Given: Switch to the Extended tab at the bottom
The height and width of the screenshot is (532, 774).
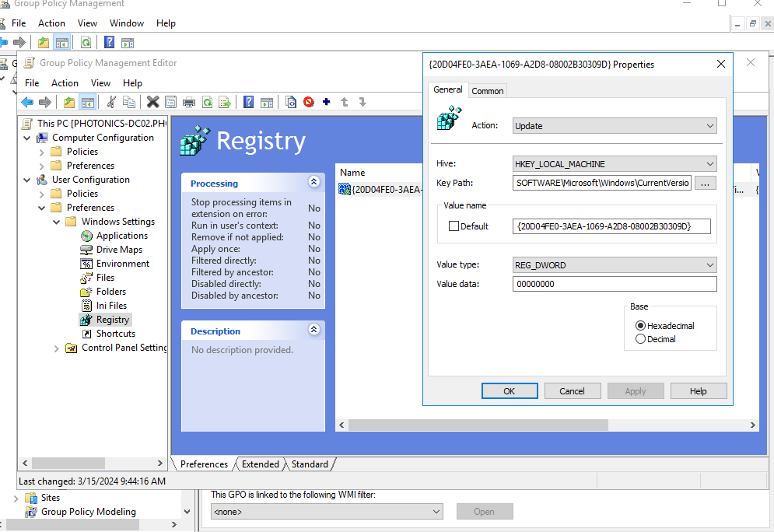Looking at the screenshot, I should (x=260, y=464).
